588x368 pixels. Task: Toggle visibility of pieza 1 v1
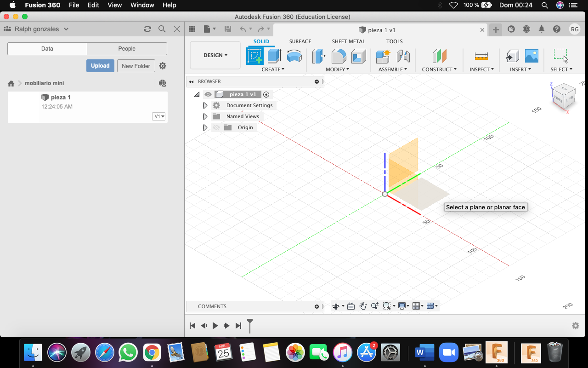click(x=208, y=94)
